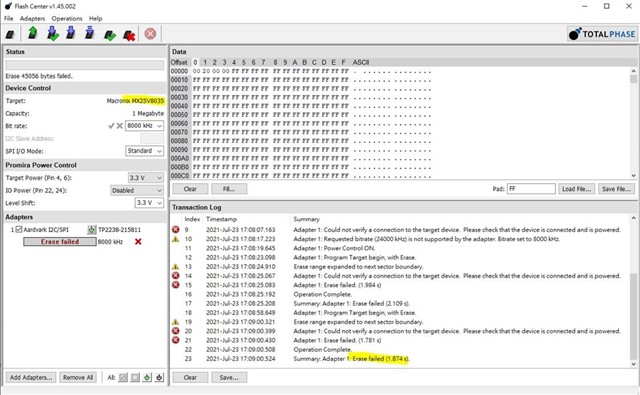This screenshot has width=640, height=395.
Task: Open the Target Power 3.3 V dropdown
Action: [146, 178]
